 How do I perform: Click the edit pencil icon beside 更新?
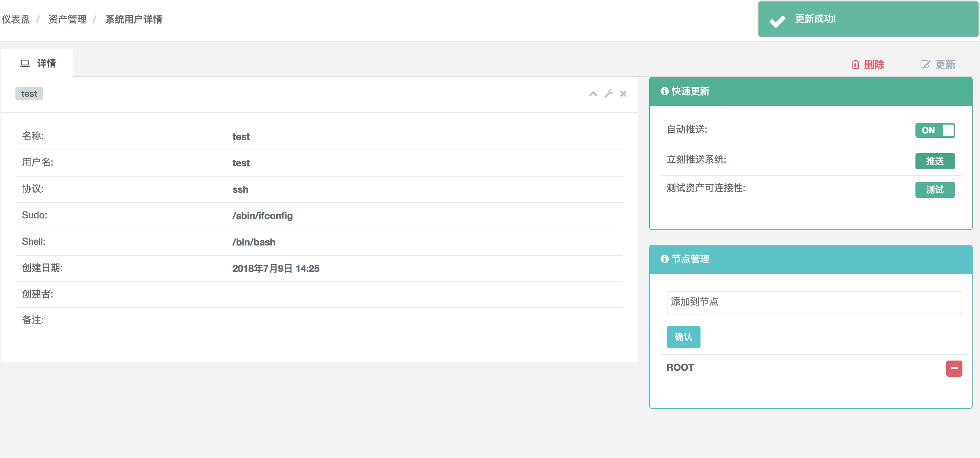tap(925, 64)
